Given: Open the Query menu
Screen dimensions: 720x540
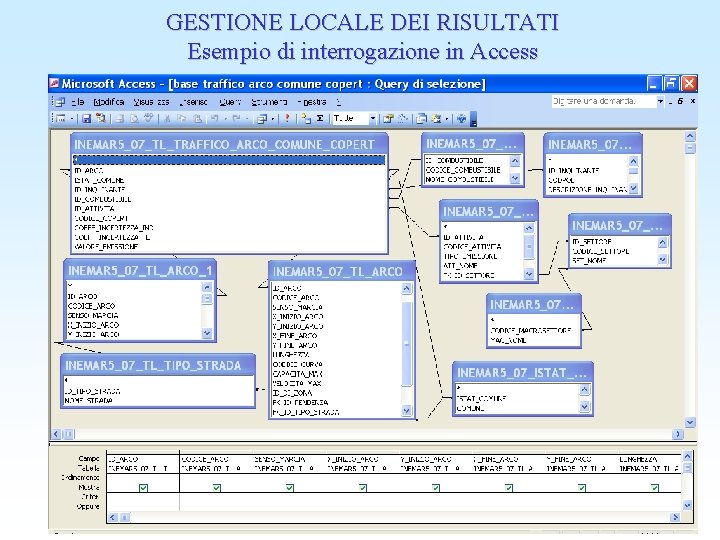Looking at the screenshot, I should 230,102.
